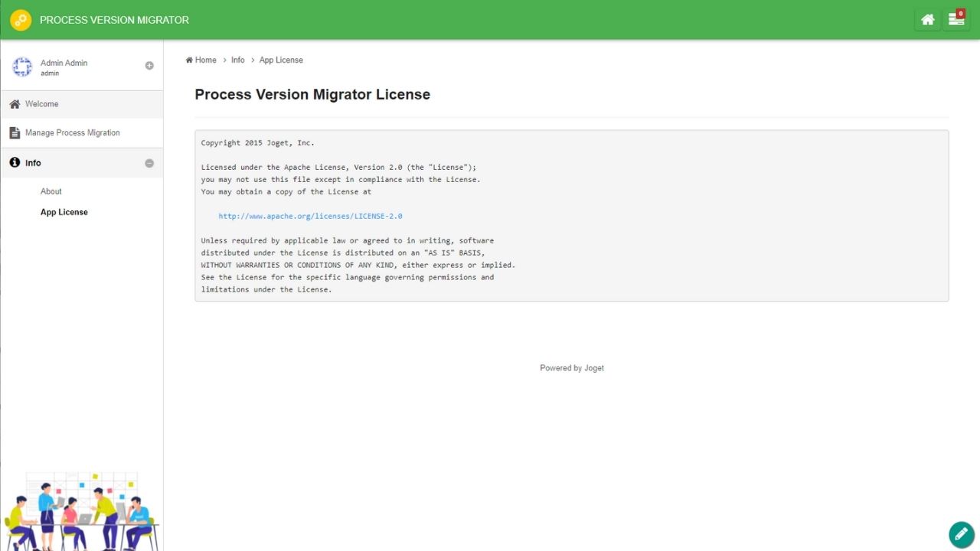Click the house icon beside Welcome
Screen dimensions: 980x551
coord(15,104)
